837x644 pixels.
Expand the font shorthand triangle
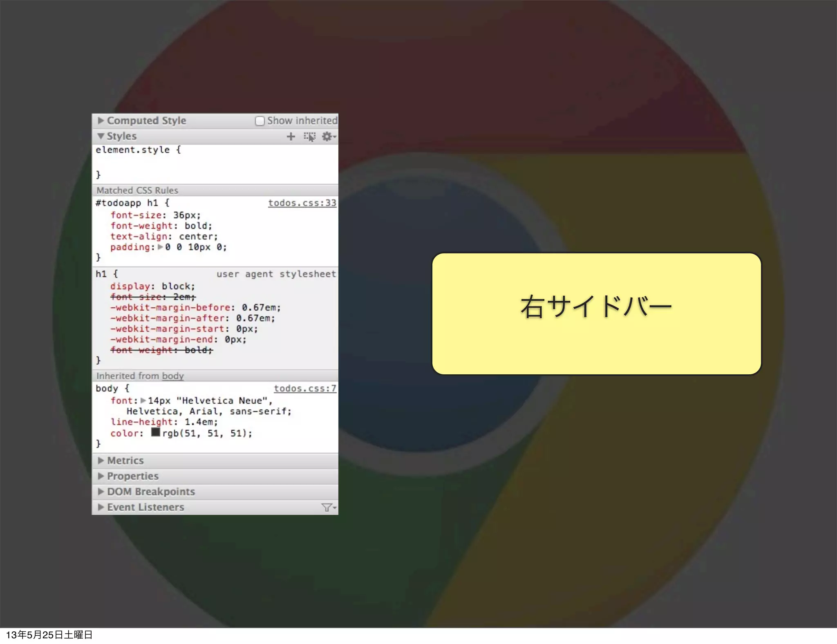(x=143, y=400)
